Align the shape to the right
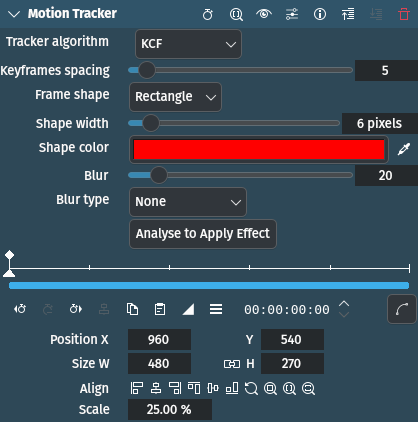This screenshot has width=418, height=422. coord(175,388)
